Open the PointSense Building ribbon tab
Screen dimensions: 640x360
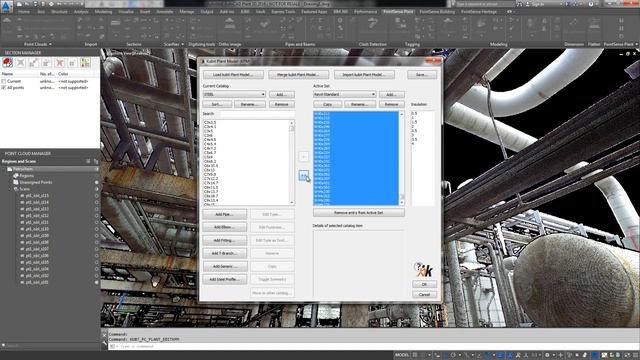pos(437,12)
